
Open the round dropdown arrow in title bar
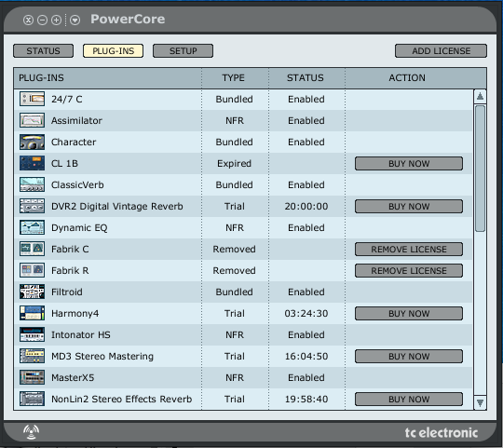pyautogui.click(x=75, y=20)
